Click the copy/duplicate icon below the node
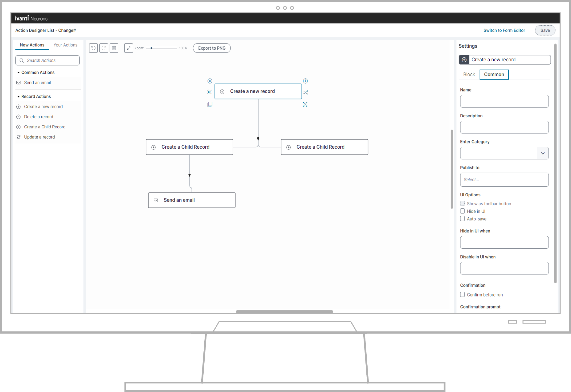571x392 pixels. tap(210, 104)
